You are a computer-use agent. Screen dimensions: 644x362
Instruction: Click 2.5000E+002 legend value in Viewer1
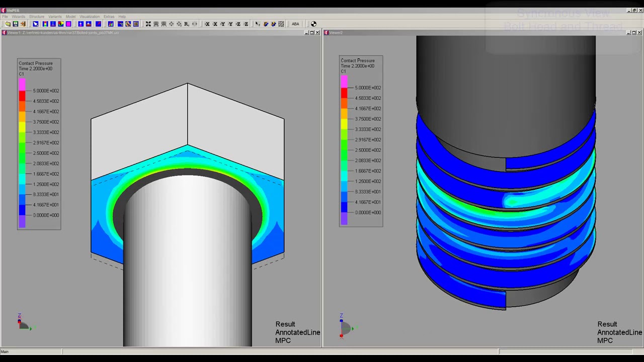point(46,153)
